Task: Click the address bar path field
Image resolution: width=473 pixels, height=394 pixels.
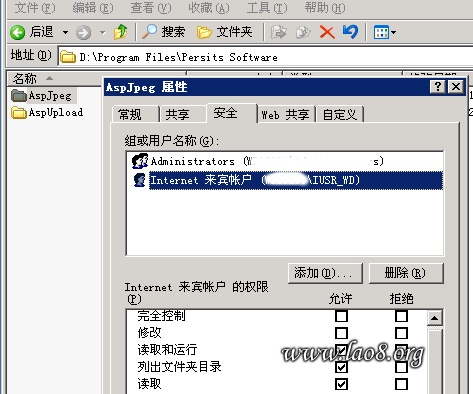Action: tap(266, 57)
